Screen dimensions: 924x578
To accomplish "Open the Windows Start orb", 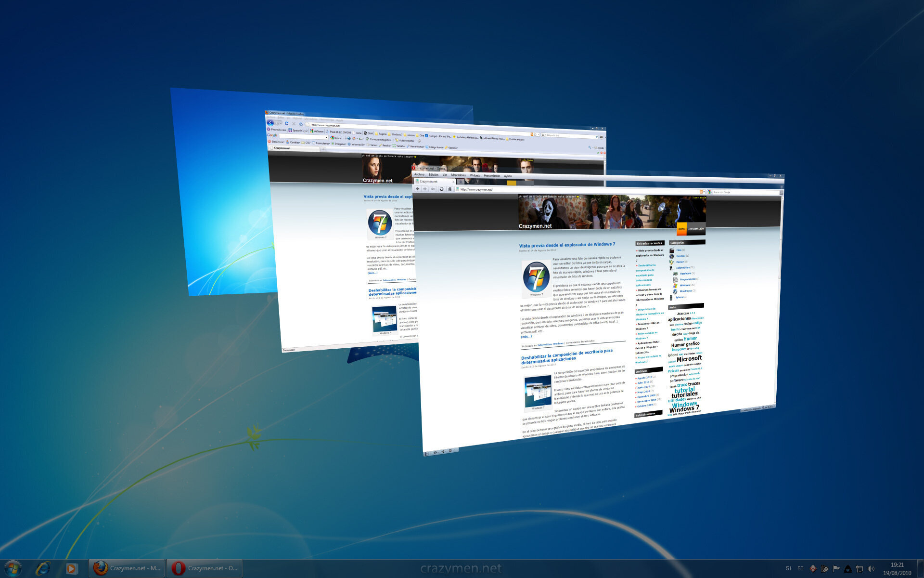I will point(13,568).
